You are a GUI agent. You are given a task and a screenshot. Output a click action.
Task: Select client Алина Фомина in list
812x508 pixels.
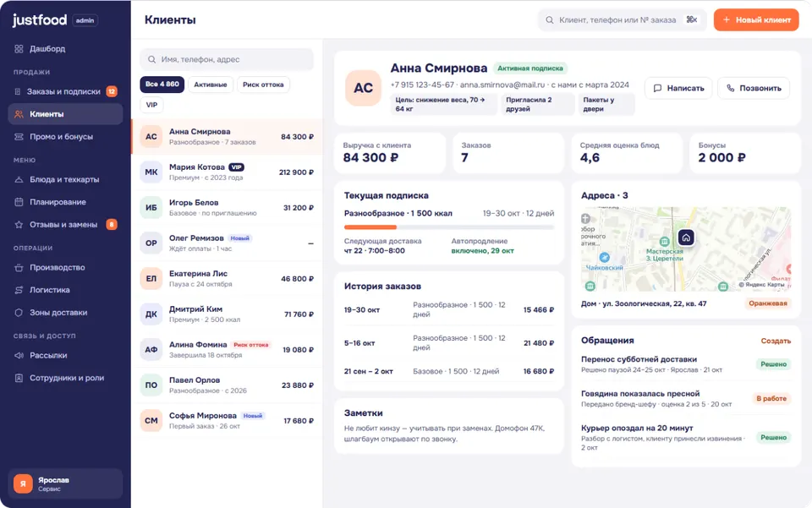[227, 349]
